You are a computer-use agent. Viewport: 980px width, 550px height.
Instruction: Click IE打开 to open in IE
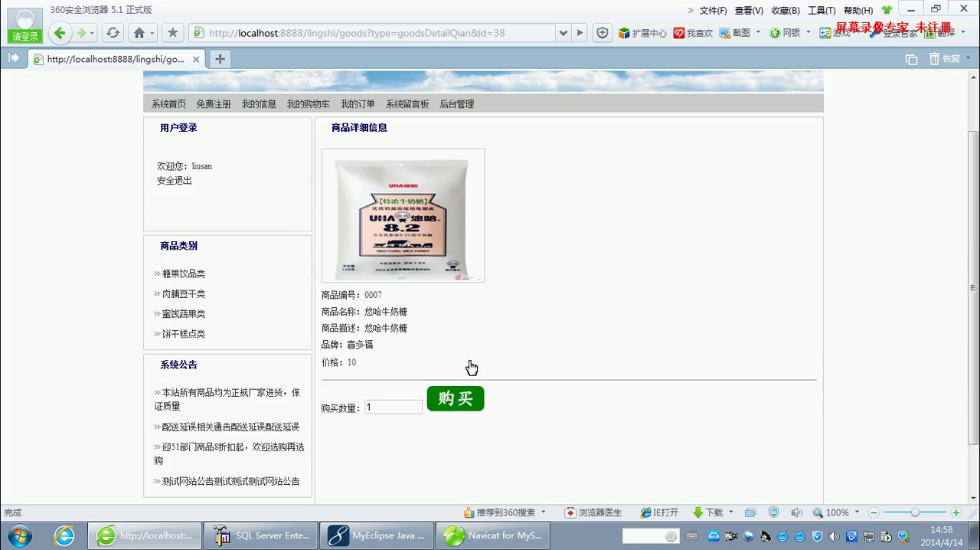660,512
